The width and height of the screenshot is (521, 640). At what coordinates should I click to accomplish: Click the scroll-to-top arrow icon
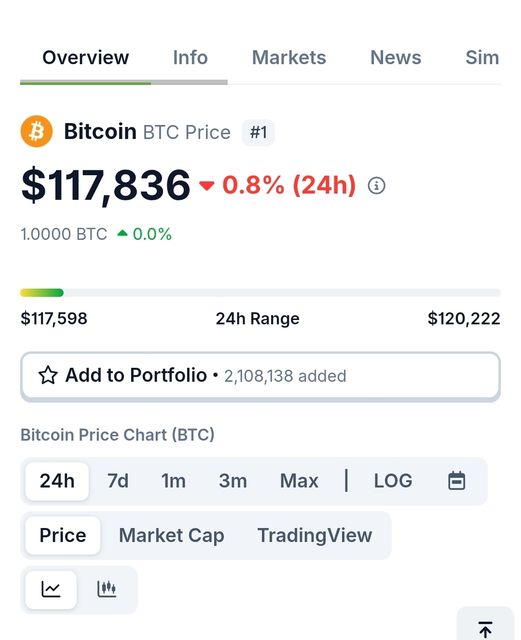pos(485,629)
